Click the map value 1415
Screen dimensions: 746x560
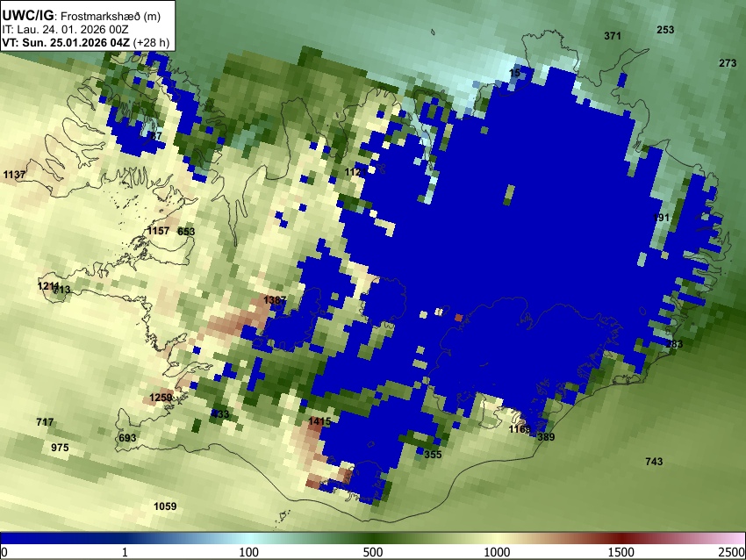point(319,421)
